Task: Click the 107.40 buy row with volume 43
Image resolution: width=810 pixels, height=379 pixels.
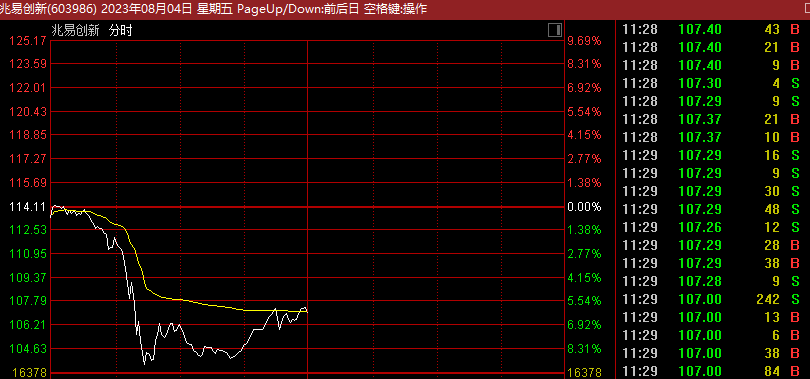Action: pyautogui.click(x=711, y=29)
